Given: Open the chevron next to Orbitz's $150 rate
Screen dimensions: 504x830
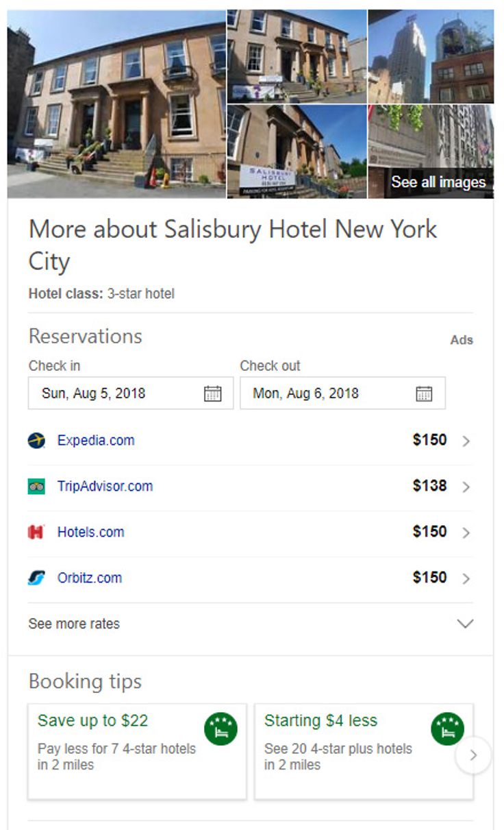Looking at the screenshot, I should [x=466, y=578].
